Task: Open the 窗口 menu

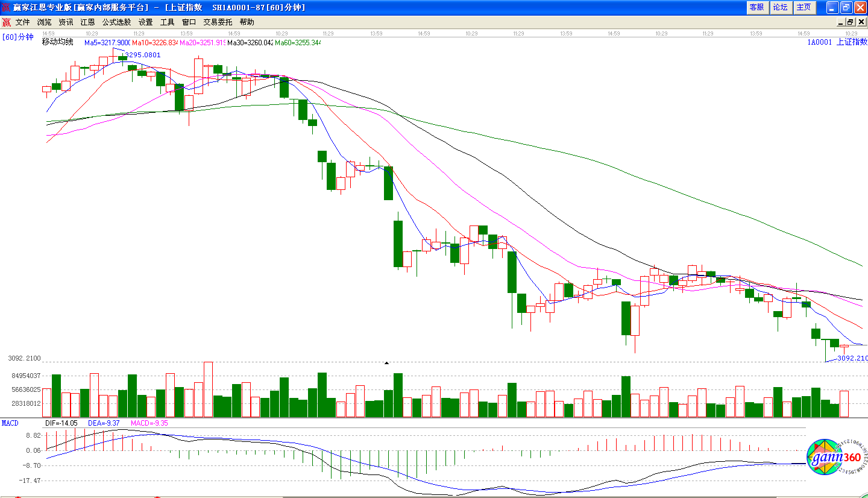Action: 189,22
